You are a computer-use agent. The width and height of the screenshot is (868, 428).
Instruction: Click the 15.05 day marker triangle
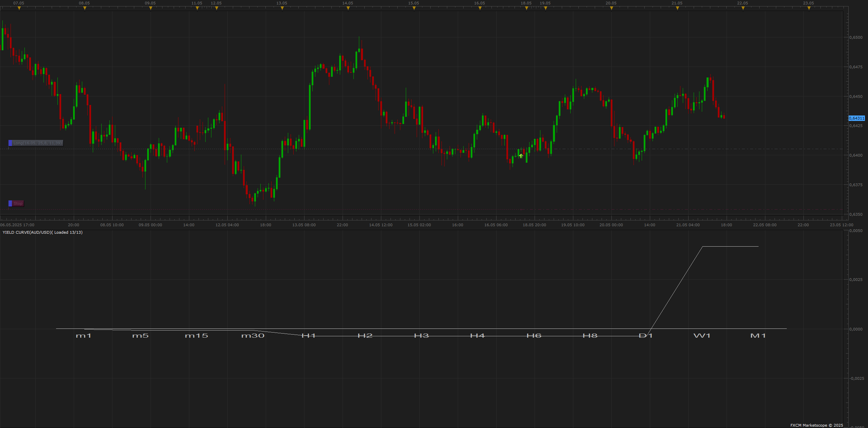pos(414,8)
